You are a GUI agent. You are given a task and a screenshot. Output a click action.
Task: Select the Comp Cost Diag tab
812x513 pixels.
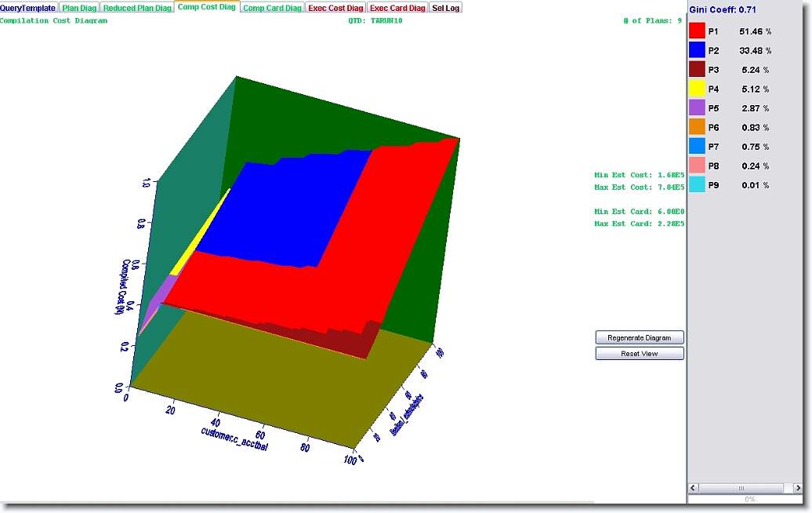(x=206, y=8)
